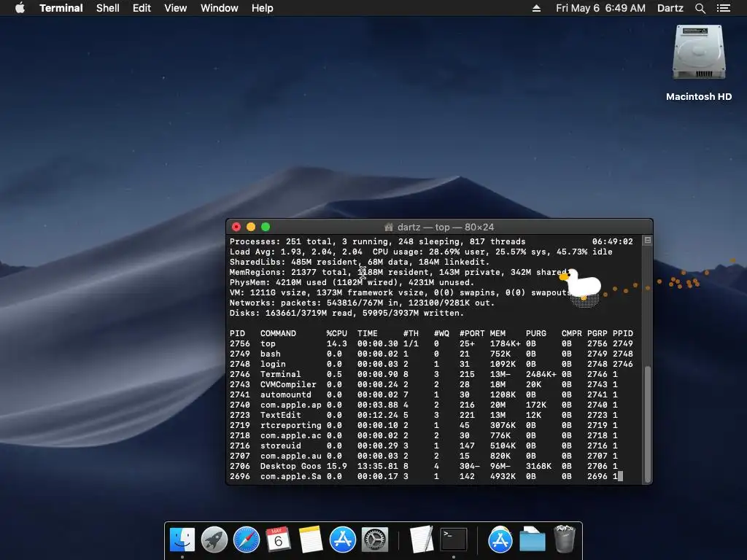Click the "SharedLibs: 485M resident" text
This screenshot has width=747, height=560.
click(x=293, y=262)
